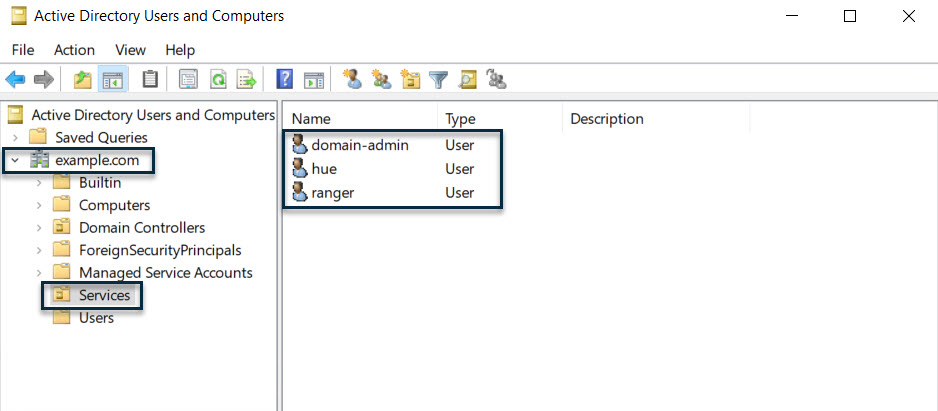The image size is (938, 411).
Task: Select the Builtin tree item
Action: 100,182
